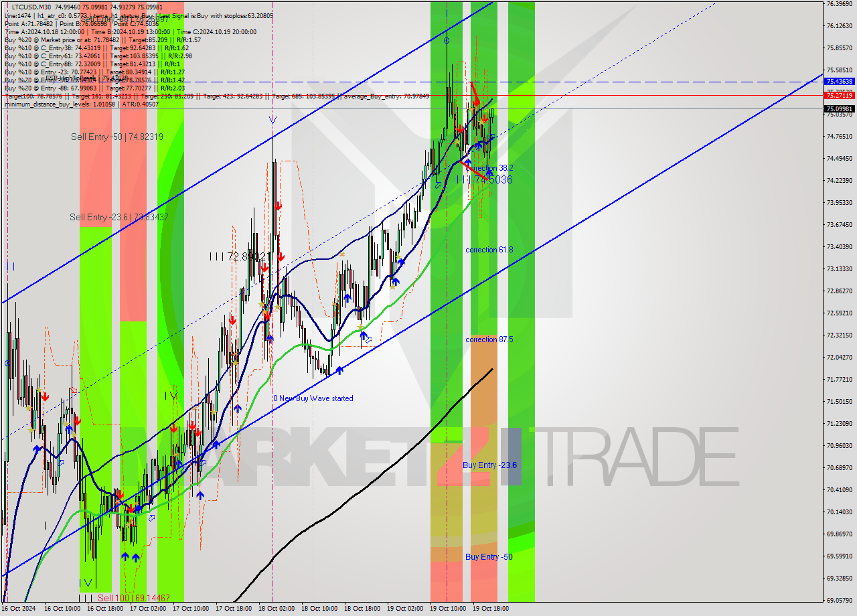857x616 pixels.
Task: Click the 72.04270 price axis value
Action: [840, 358]
